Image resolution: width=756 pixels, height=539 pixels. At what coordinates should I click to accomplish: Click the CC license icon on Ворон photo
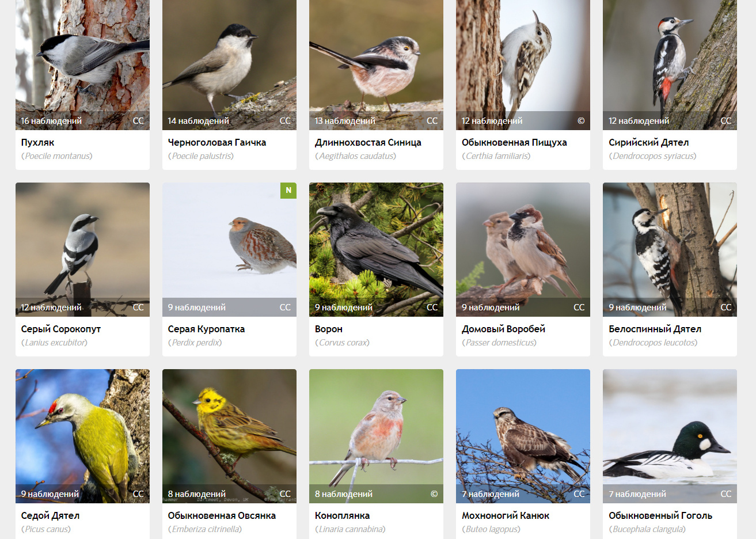[432, 308]
